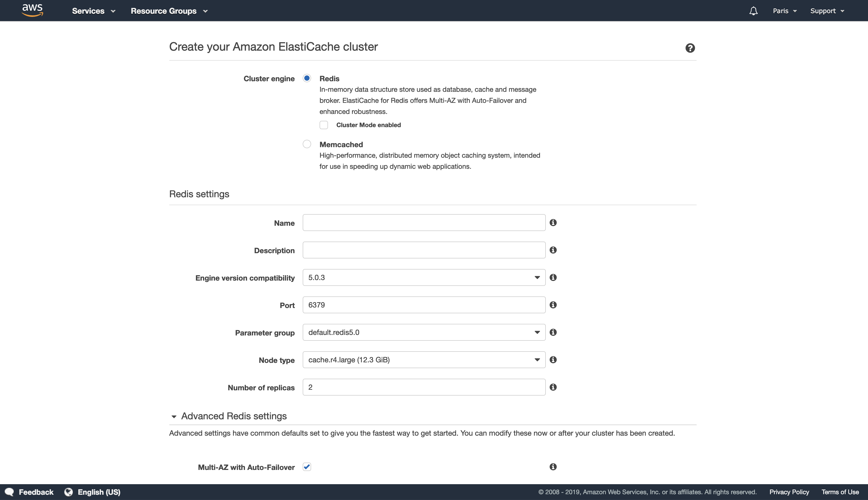Click the help question mark icon
The height and width of the screenshot is (500, 868).
click(x=690, y=48)
